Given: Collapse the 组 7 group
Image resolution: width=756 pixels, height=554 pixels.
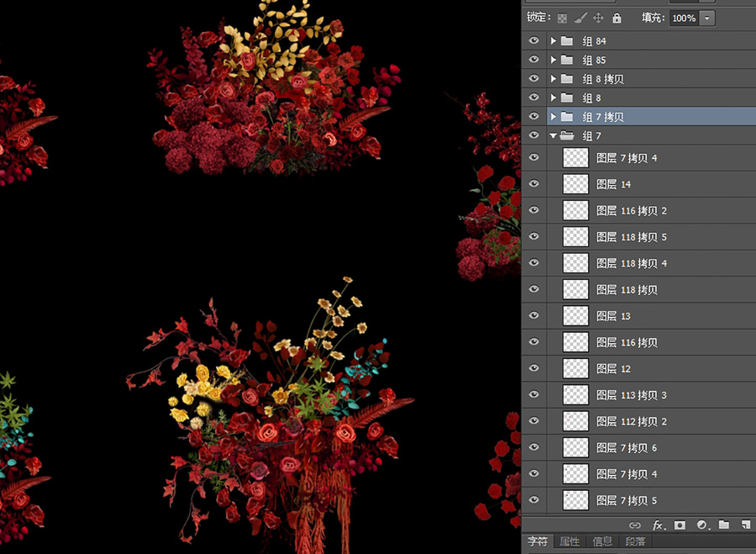Looking at the screenshot, I should pyautogui.click(x=554, y=136).
